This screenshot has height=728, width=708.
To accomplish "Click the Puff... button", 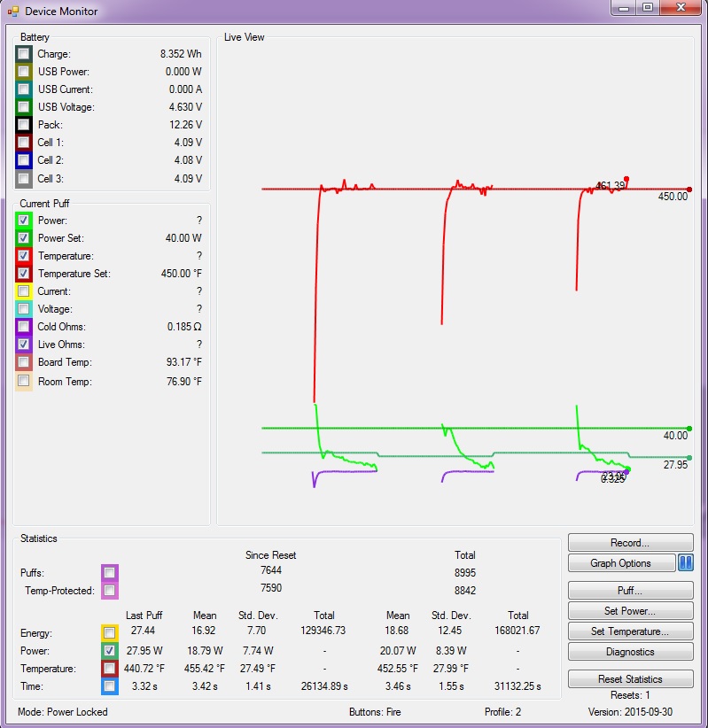I will coord(630,591).
